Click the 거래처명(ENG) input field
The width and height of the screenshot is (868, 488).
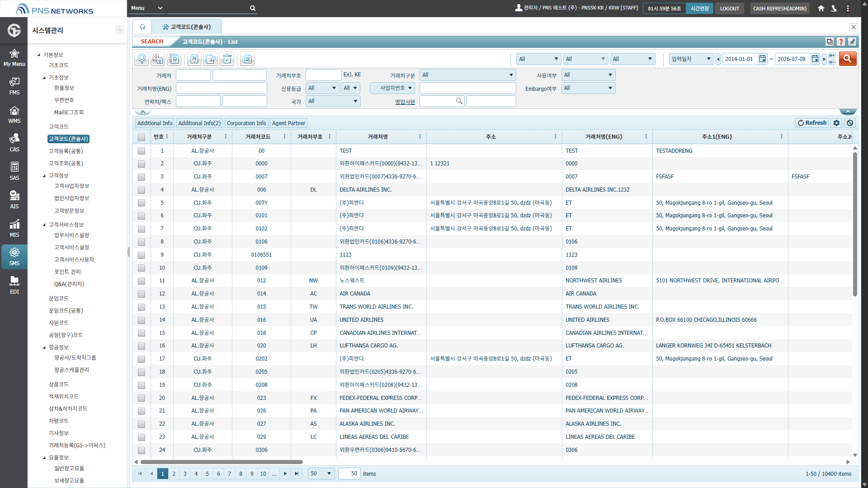[222, 88]
